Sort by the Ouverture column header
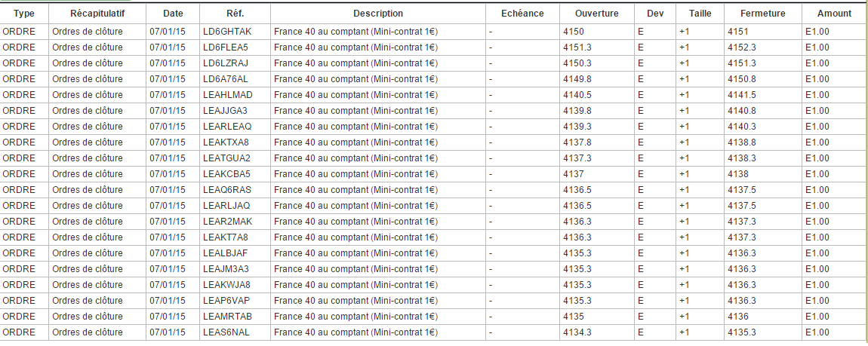This screenshot has height=346, width=868. [x=596, y=14]
